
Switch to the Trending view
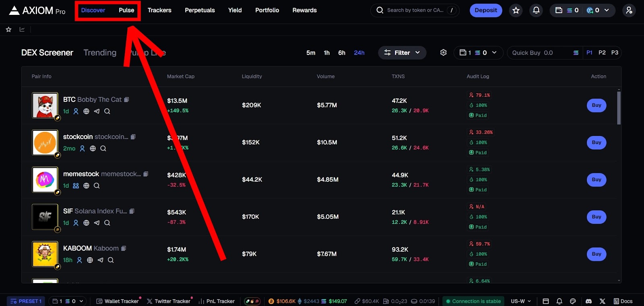[x=100, y=53]
